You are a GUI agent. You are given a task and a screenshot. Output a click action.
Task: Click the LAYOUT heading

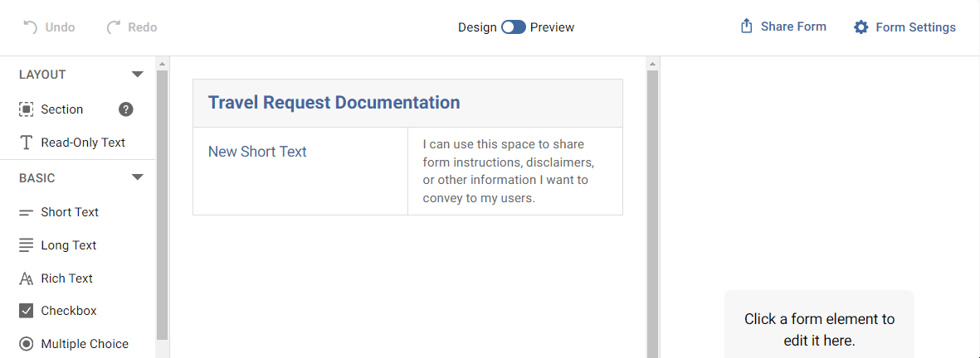[42, 75]
